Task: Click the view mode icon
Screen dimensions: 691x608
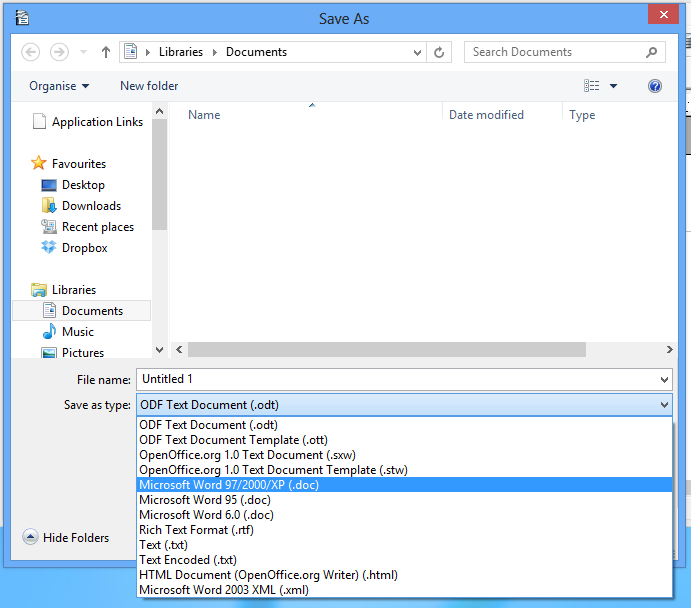Action: click(592, 86)
